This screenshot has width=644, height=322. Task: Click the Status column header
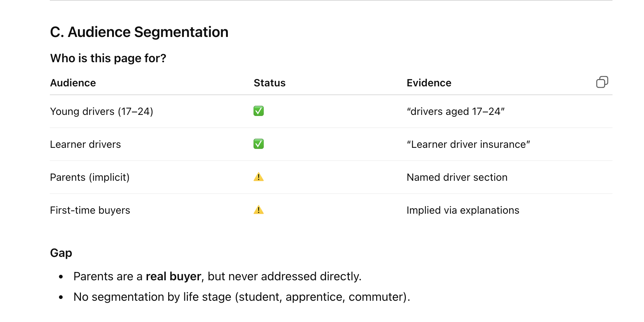pos(269,83)
